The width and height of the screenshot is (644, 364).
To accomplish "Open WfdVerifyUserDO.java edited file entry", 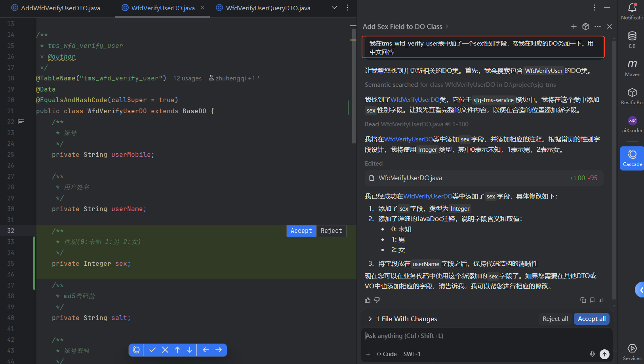I will coord(484,178).
